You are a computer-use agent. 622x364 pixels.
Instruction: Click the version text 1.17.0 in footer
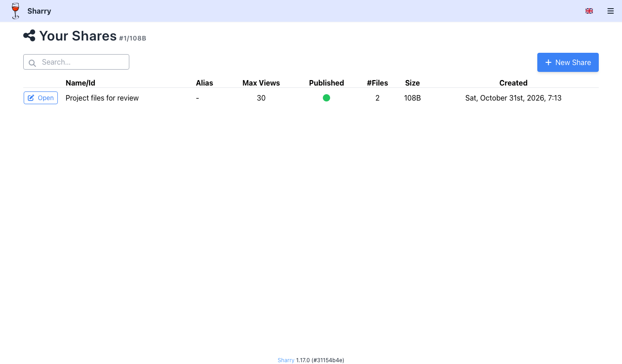(303, 360)
